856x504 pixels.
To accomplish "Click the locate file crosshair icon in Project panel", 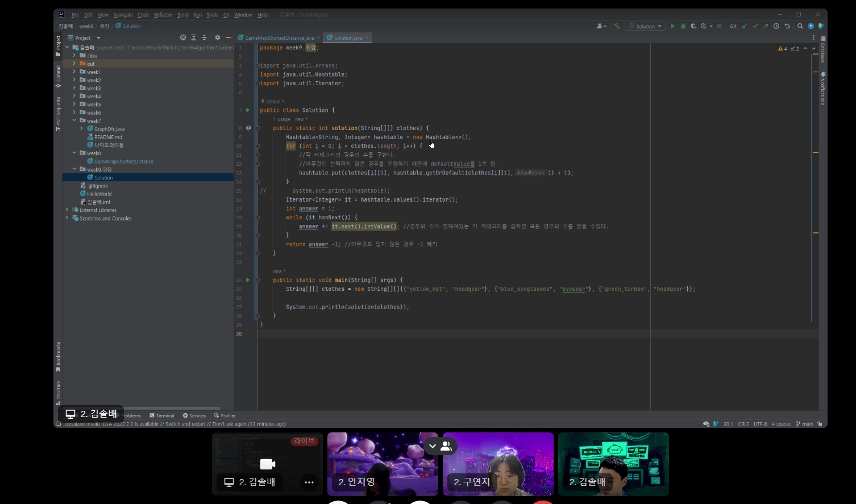I will pyautogui.click(x=183, y=38).
